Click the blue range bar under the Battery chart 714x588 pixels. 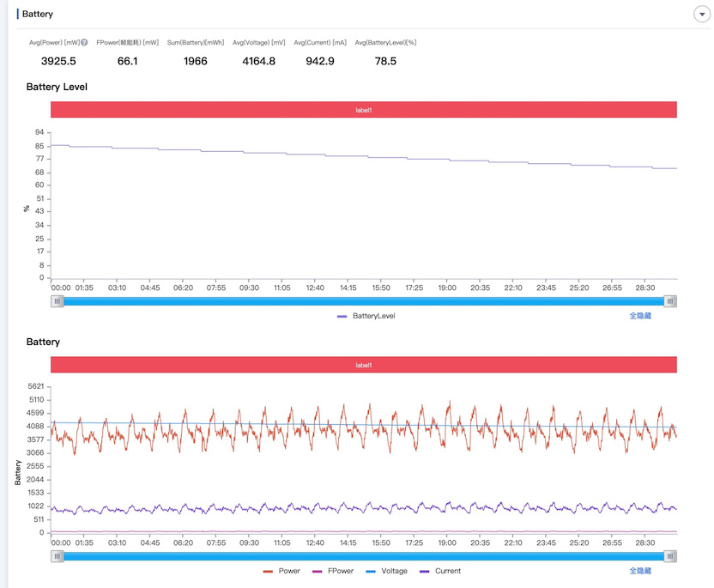pyautogui.click(x=363, y=556)
